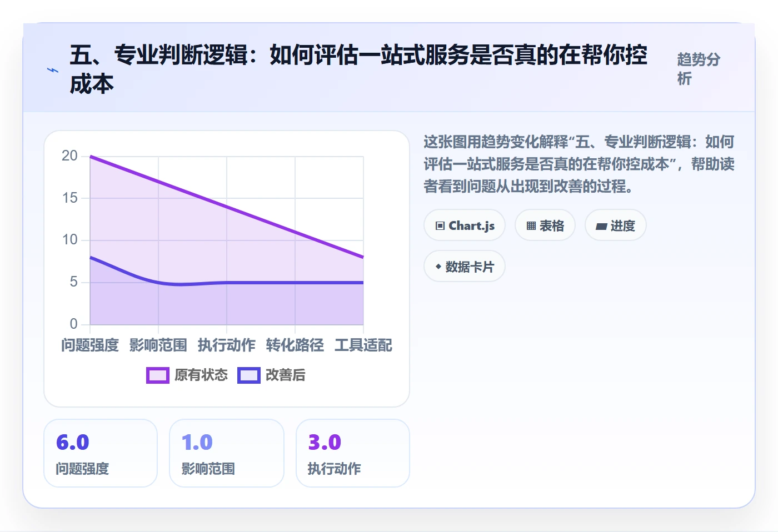This screenshot has height=532, width=778.
Task: Click y-axis value 5 on chart
Action: click(x=73, y=282)
